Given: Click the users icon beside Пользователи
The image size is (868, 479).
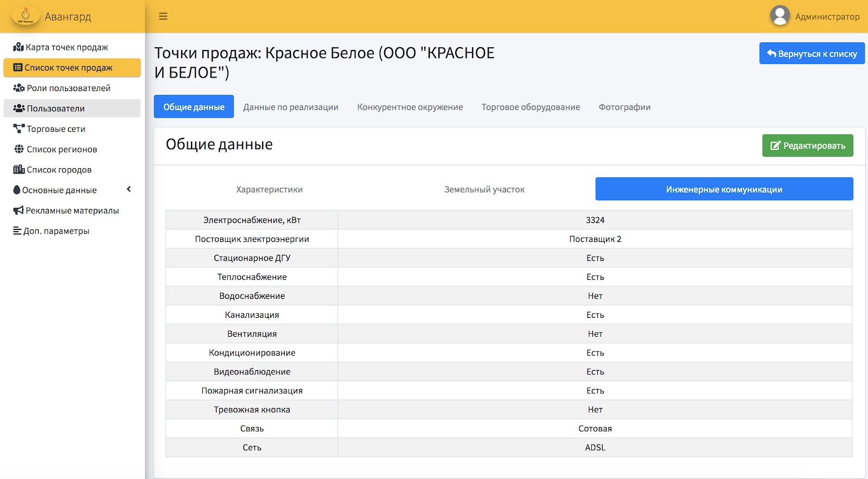Looking at the screenshot, I should (x=19, y=108).
